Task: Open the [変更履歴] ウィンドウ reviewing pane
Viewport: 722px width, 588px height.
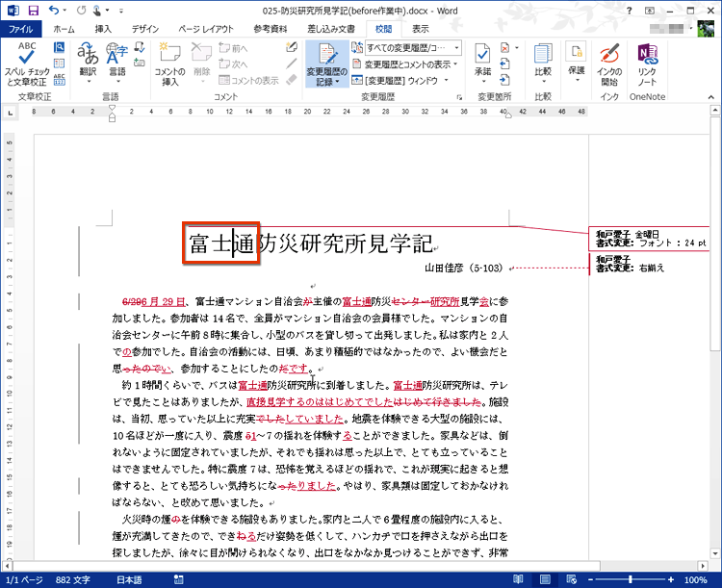Action: click(x=395, y=80)
